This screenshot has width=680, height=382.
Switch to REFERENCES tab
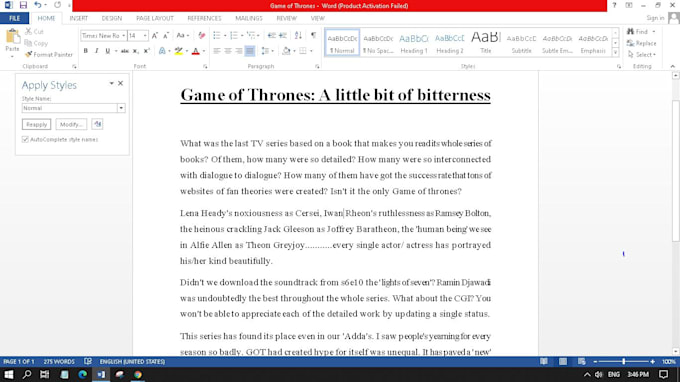tap(204, 18)
